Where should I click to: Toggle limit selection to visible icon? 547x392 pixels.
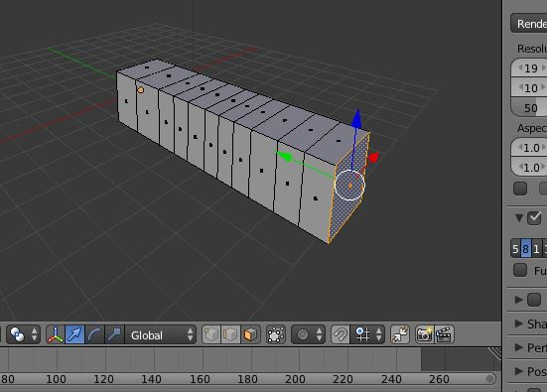[276, 334]
